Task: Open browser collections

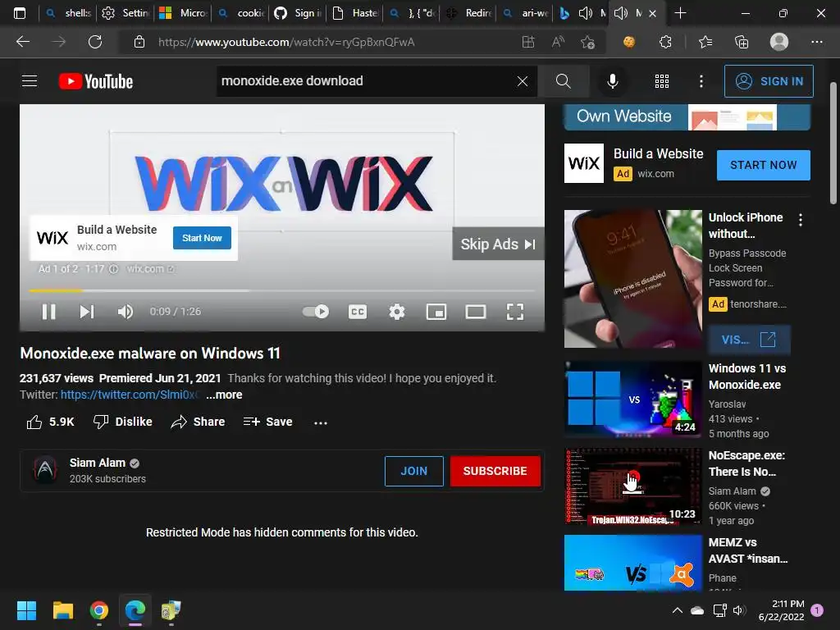Action: pos(742,42)
